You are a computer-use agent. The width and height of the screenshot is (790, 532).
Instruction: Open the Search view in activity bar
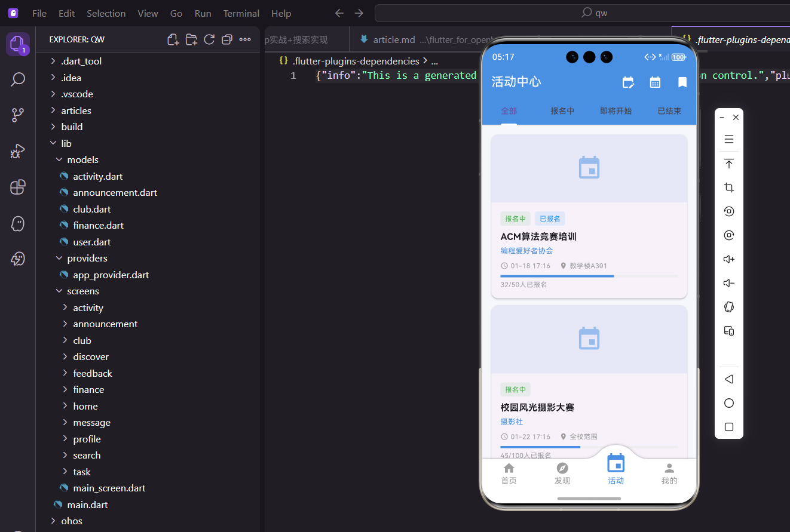[17, 79]
